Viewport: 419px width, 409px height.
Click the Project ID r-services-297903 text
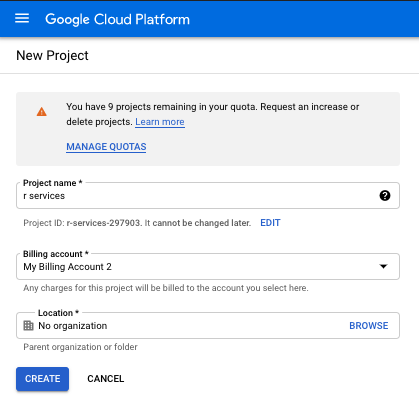coord(103,223)
